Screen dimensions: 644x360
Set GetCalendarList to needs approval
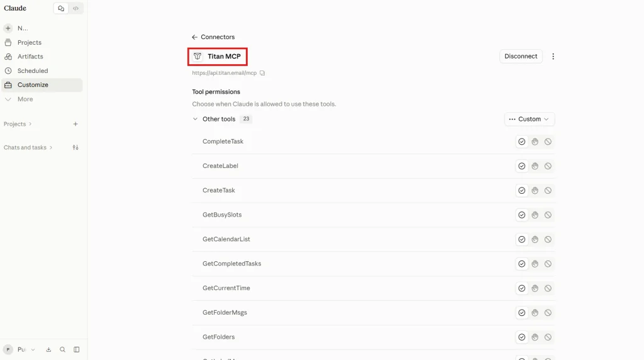pyautogui.click(x=535, y=240)
